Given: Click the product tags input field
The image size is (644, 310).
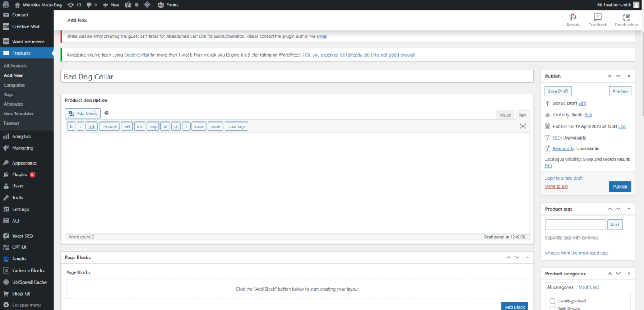Looking at the screenshot, I should point(575,224).
